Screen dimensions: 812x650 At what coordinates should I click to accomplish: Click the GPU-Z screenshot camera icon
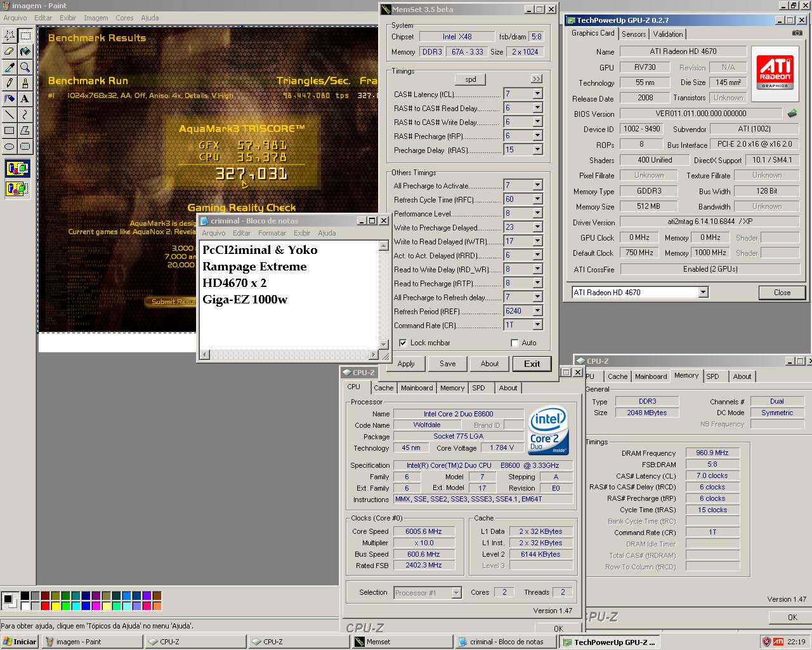tap(797, 33)
